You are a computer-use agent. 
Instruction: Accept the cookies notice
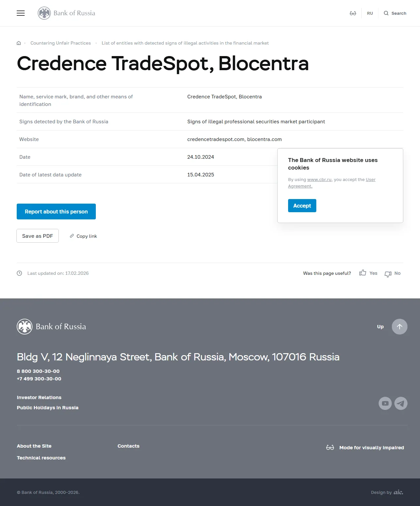(x=302, y=206)
